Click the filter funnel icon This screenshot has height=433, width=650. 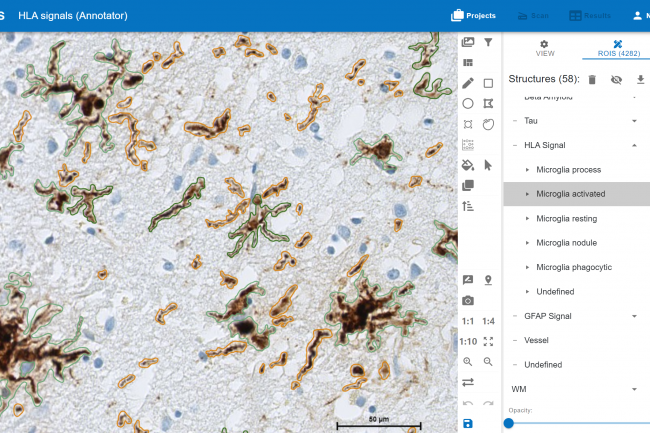pos(488,42)
